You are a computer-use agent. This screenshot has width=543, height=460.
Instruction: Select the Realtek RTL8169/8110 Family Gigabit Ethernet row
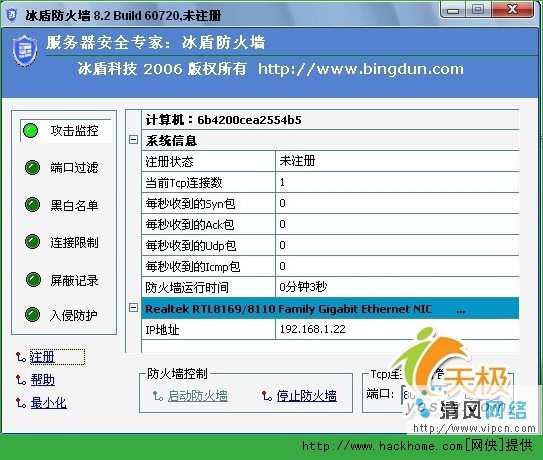pyautogui.click(x=330, y=308)
